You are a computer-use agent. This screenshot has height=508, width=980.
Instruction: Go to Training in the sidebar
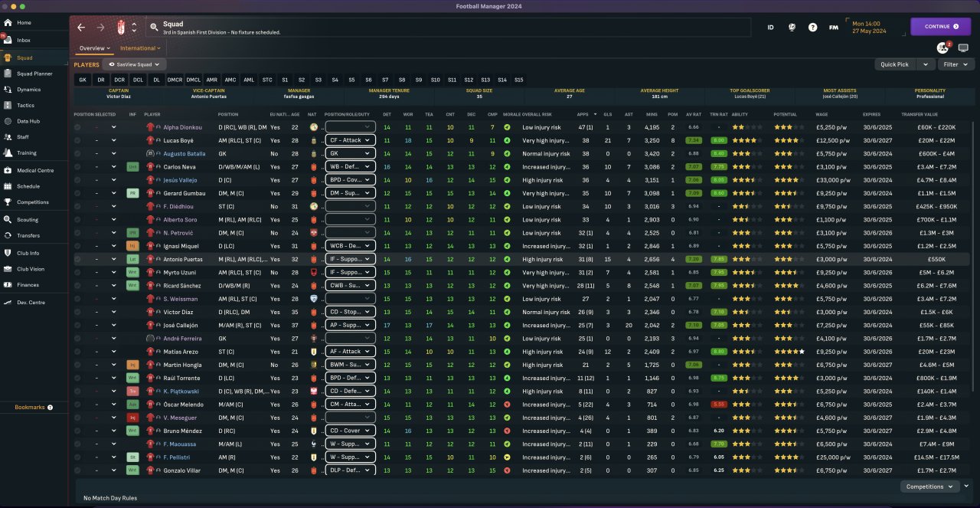point(26,153)
